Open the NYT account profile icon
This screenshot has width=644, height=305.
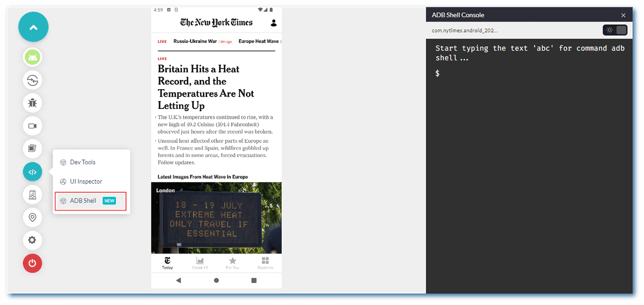click(274, 23)
